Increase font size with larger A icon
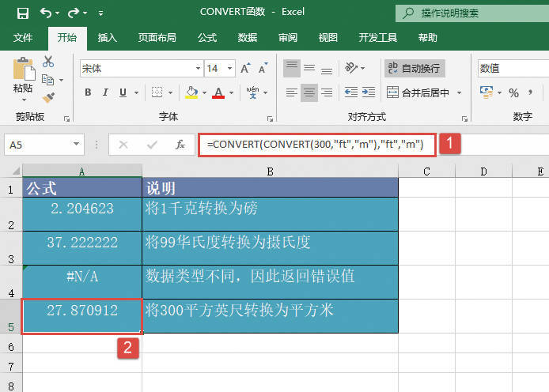The width and height of the screenshot is (549, 392). click(x=242, y=69)
